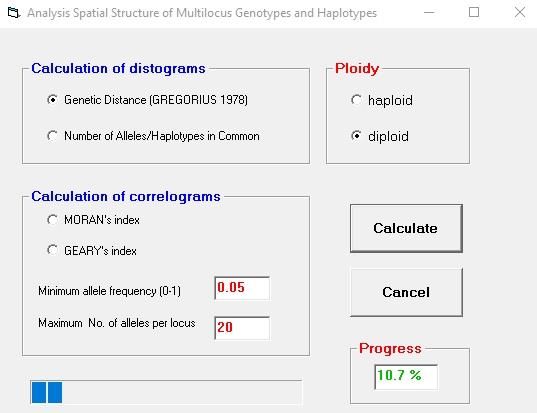
Task: Click the 10.7 % progress readout
Action: [x=406, y=377]
